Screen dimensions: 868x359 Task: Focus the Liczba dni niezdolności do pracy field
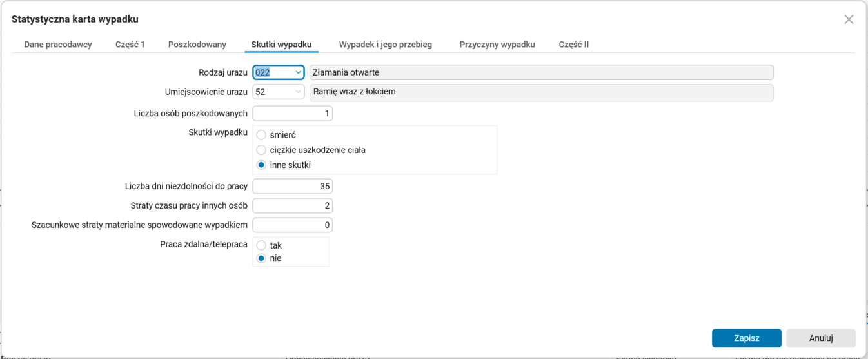point(292,187)
